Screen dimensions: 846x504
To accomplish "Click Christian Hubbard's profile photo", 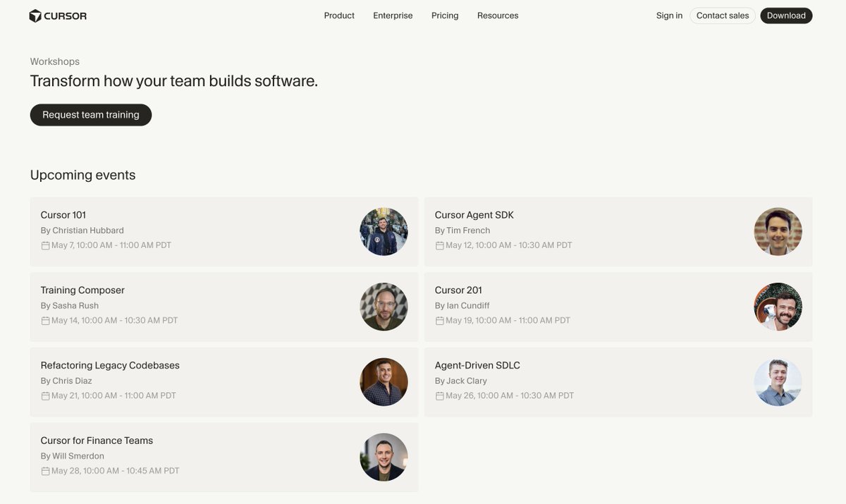I will point(384,231).
